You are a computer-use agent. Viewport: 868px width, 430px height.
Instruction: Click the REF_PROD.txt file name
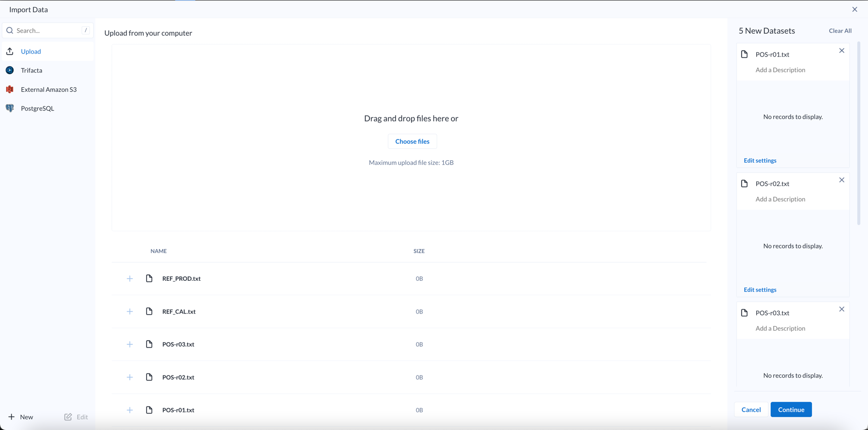[181, 279]
